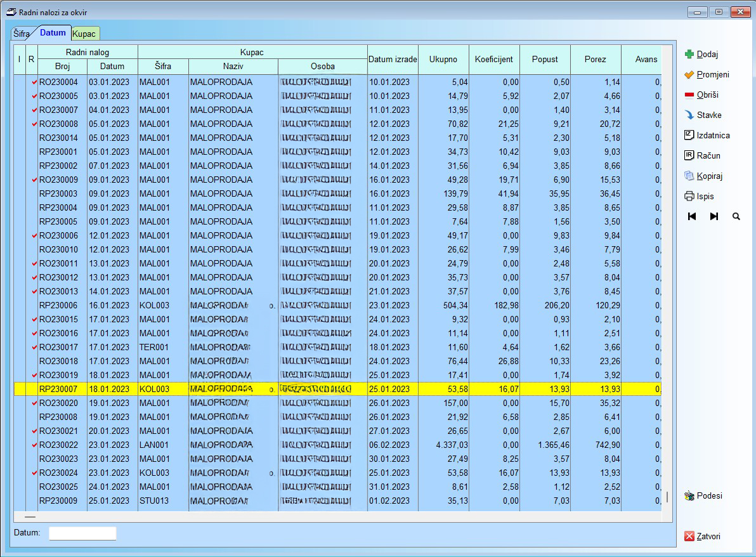This screenshot has height=557, width=756.
Task: Toggle R checkmark for row RO230004
Action: coord(34,82)
